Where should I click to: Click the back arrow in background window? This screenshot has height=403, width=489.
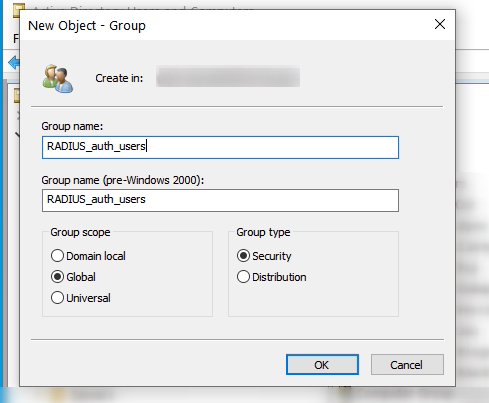[x=14, y=63]
